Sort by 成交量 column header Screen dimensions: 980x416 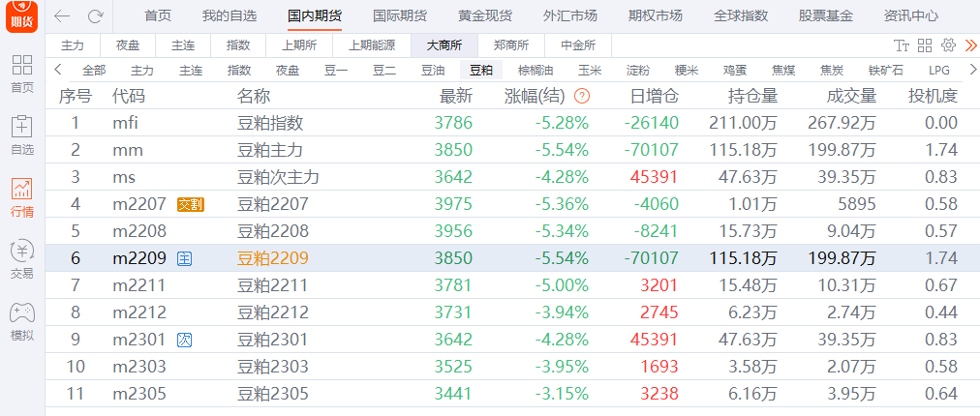pos(851,96)
